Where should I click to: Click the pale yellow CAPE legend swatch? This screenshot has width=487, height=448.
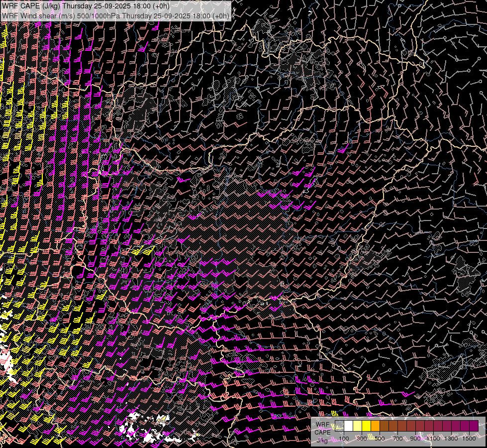pos(358,426)
